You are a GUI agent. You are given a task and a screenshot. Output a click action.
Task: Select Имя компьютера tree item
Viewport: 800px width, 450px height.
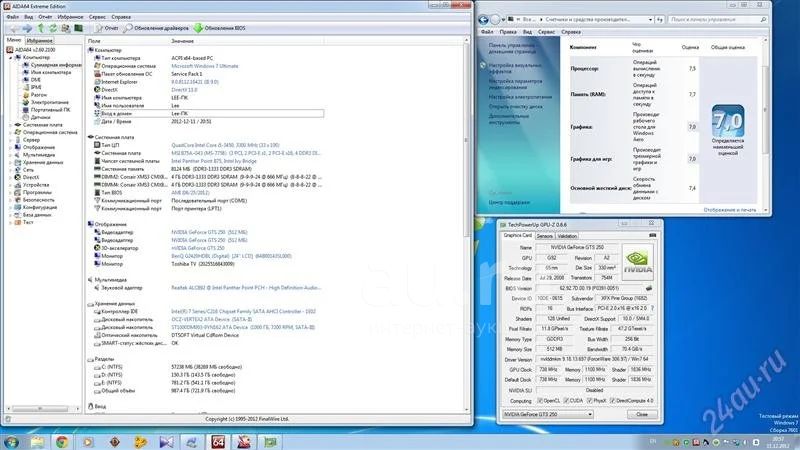[46, 72]
